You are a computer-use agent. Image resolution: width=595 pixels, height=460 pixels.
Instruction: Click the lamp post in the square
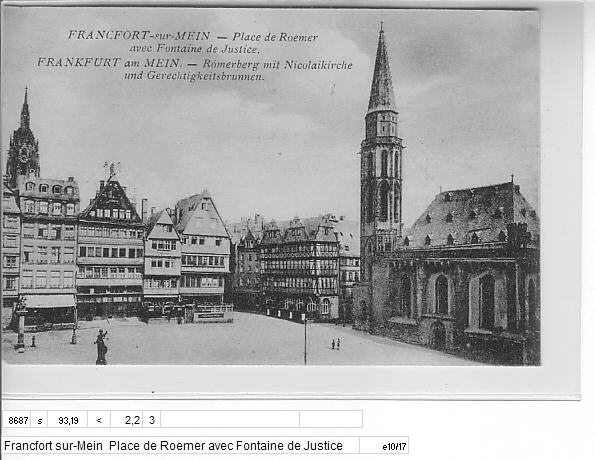pos(305,339)
